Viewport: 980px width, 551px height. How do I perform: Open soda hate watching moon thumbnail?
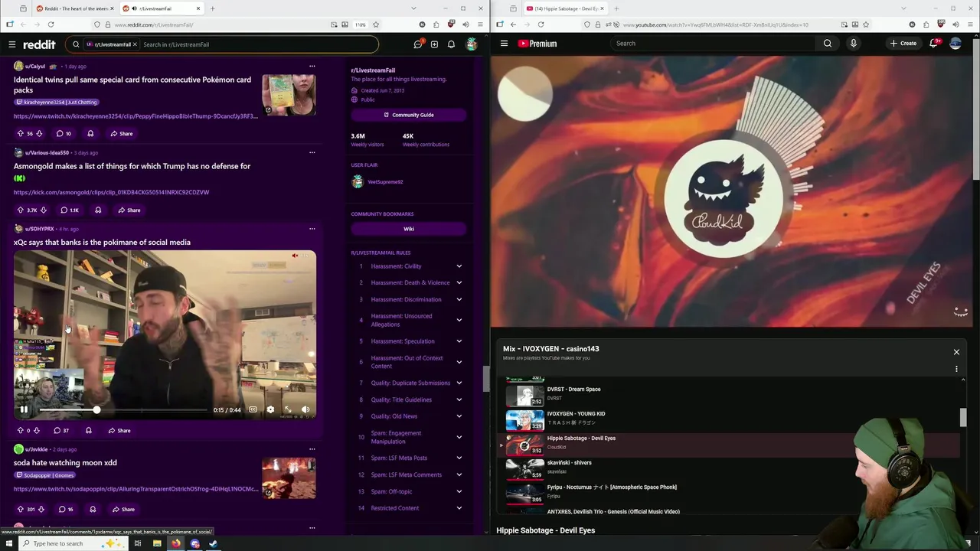289,478
